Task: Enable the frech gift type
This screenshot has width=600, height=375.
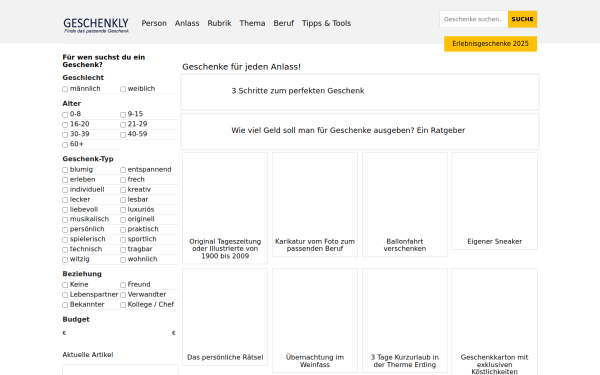Action: 123,180
